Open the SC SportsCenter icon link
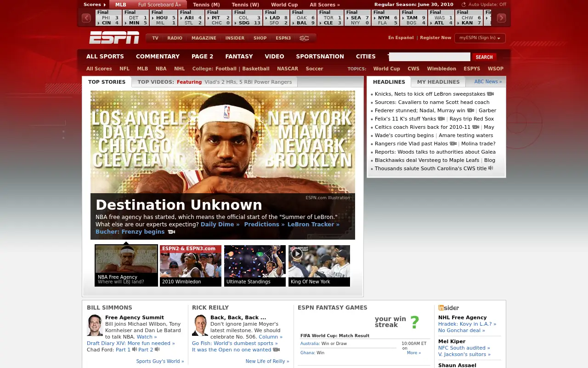 (x=304, y=38)
